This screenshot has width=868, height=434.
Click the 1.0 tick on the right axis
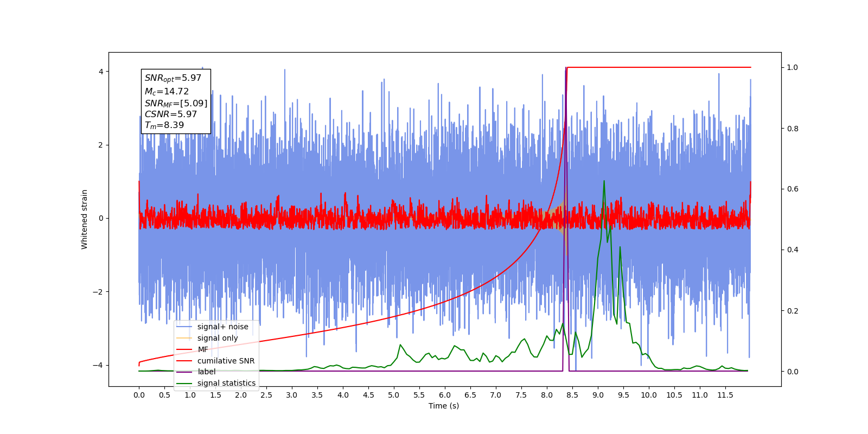(793, 67)
